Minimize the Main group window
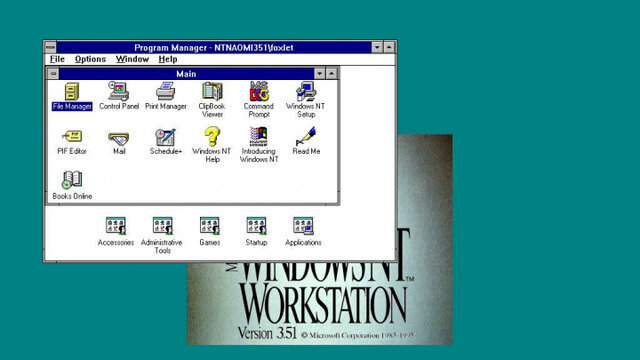This screenshot has width=640, height=360. (320, 74)
